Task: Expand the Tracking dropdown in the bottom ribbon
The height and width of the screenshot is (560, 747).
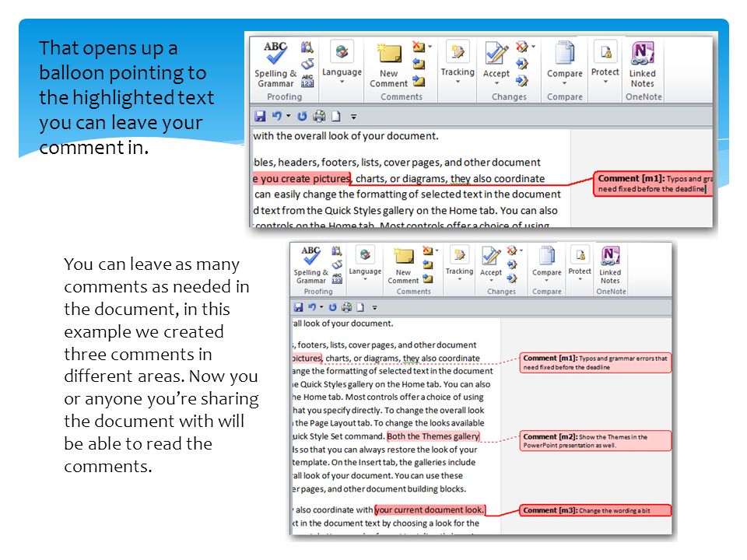Action: (459, 279)
